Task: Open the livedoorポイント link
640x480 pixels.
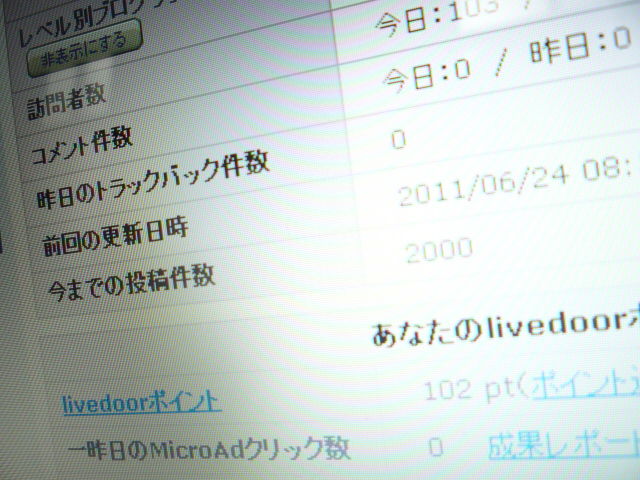Action: (141, 402)
